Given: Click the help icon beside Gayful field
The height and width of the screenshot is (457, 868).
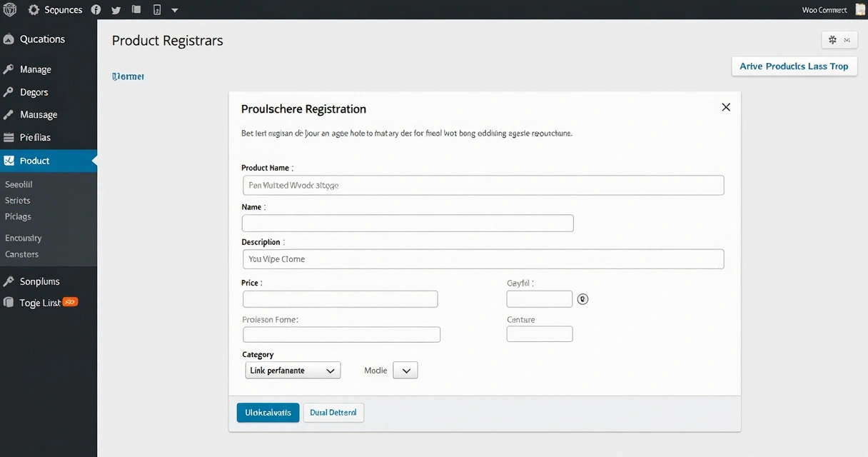Looking at the screenshot, I should click(x=582, y=299).
